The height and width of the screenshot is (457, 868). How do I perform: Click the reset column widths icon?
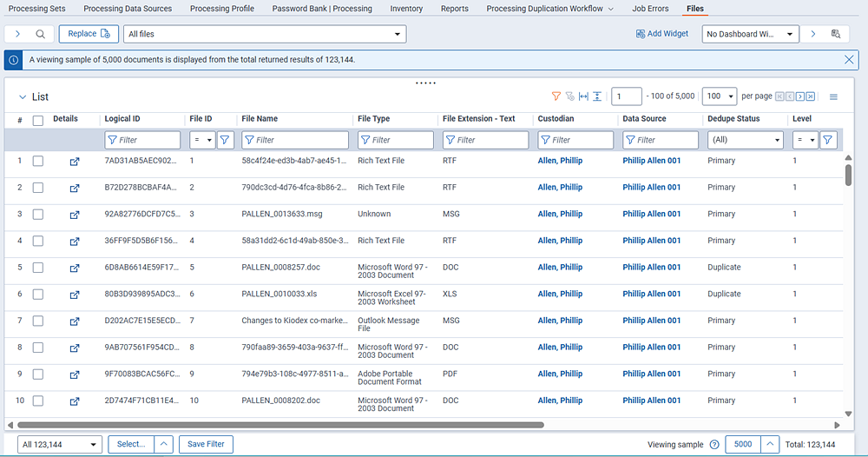click(583, 96)
